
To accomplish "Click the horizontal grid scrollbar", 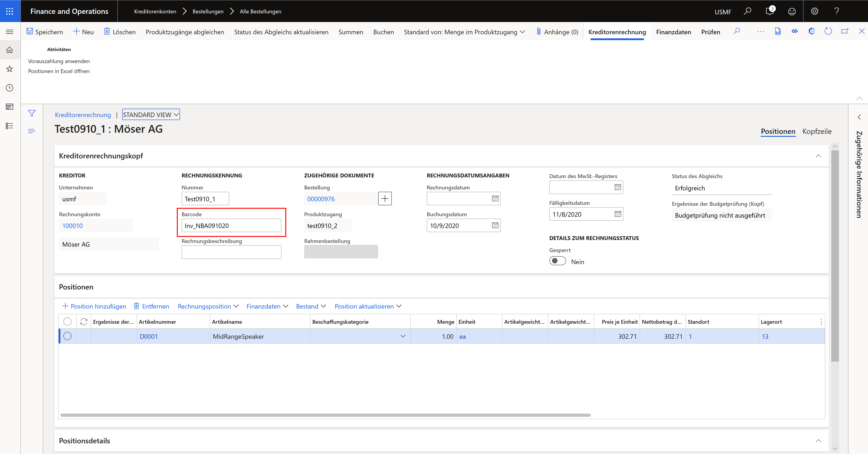I will tap(325, 415).
